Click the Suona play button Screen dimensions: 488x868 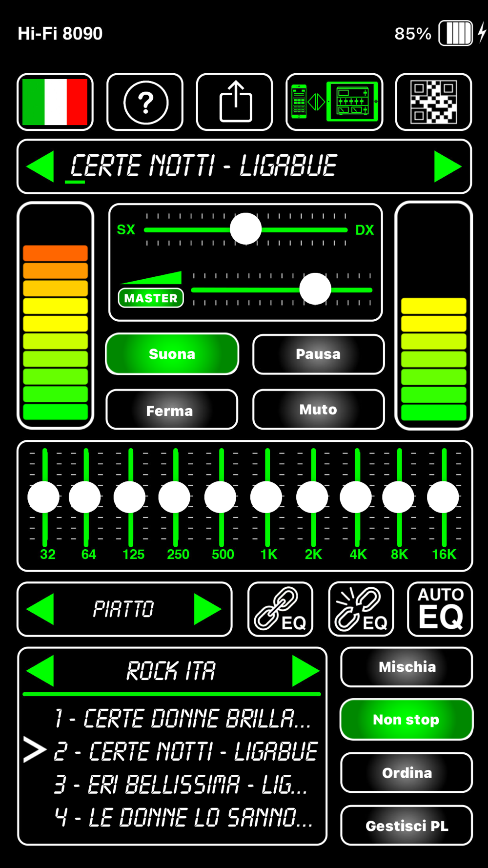(172, 354)
